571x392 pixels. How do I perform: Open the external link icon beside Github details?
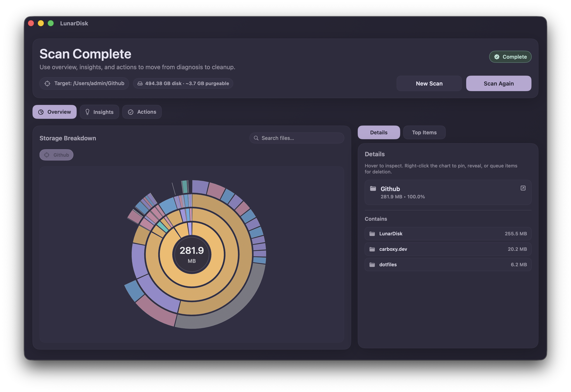pos(523,188)
